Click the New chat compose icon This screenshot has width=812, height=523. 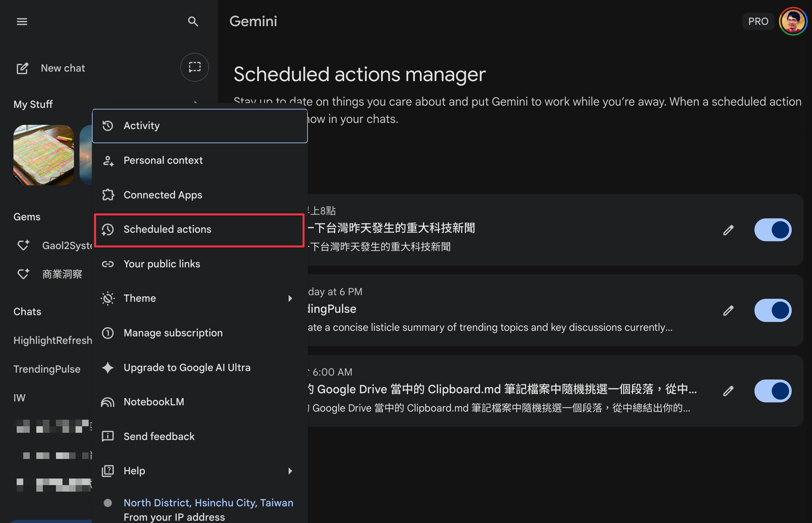(x=23, y=68)
